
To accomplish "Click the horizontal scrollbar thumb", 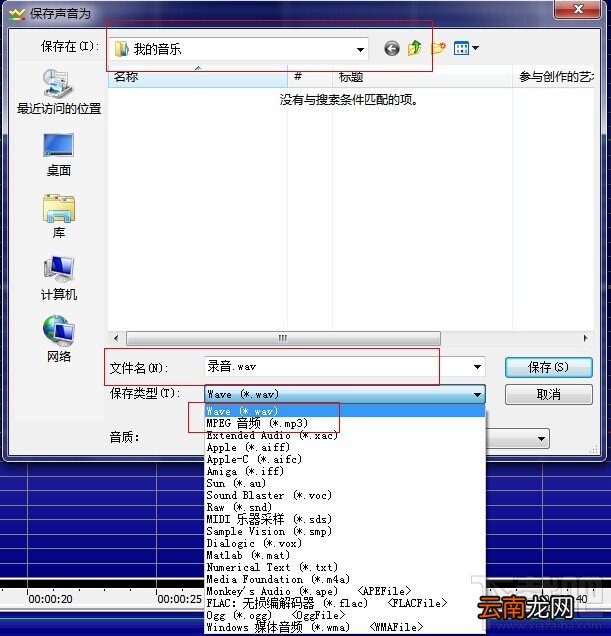I will [283, 338].
